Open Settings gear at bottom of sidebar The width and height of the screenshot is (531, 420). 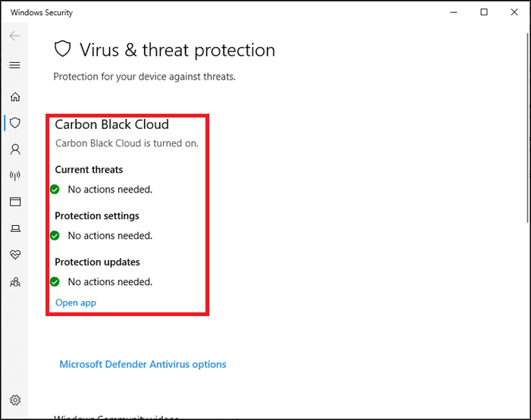tap(14, 400)
